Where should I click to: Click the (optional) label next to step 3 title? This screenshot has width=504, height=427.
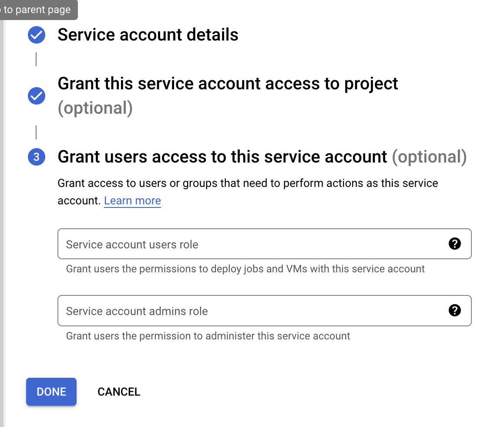[x=429, y=157]
